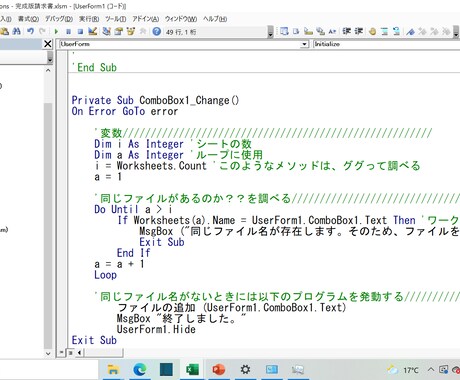Click 'On Error GoTo error' line
This screenshot has width=460, height=380.
(x=125, y=111)
